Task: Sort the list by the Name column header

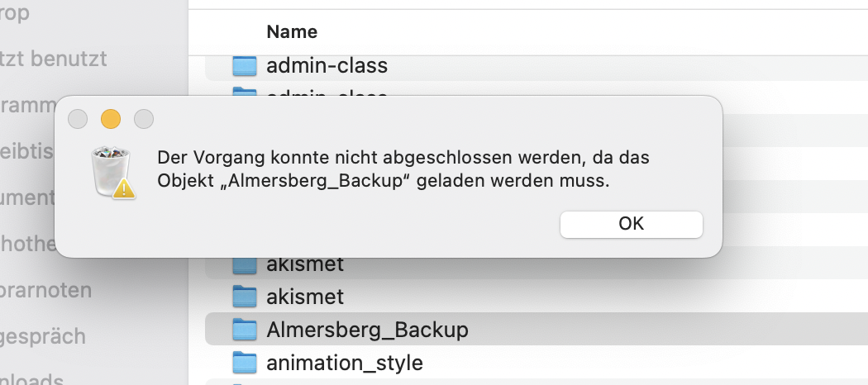Action: [x=292, y=32]
